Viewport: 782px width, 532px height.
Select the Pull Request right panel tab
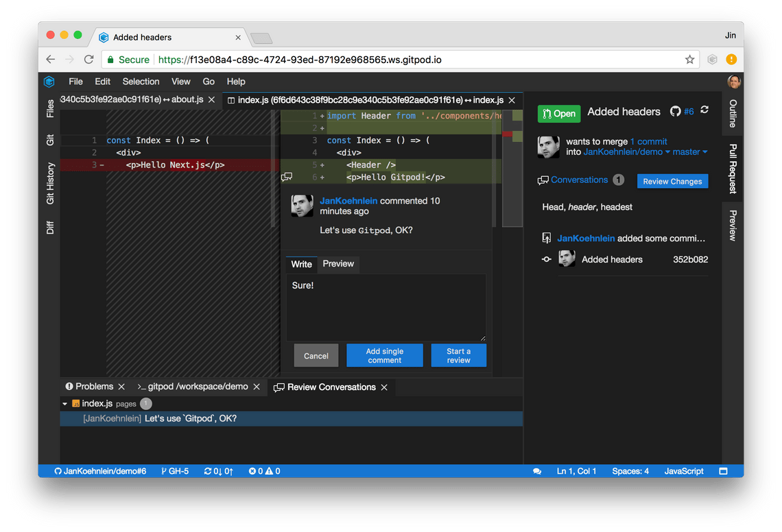tap(733, 169)
